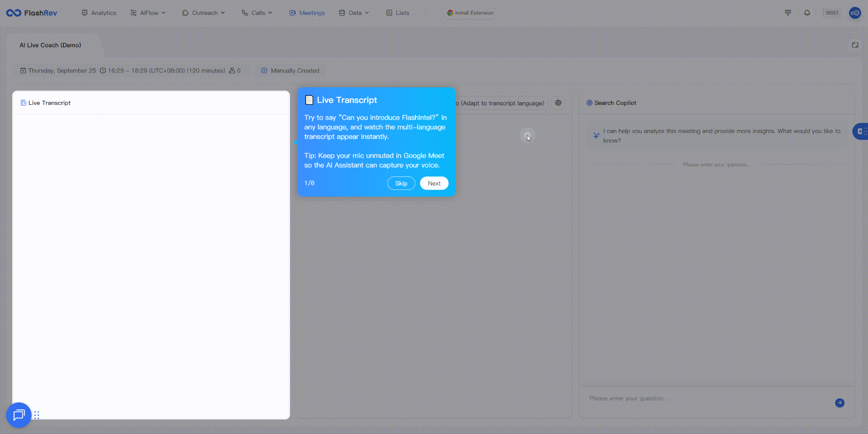868x434 pixels.
Task: Click the Search Copilot icon
Action: coord(589,103)
